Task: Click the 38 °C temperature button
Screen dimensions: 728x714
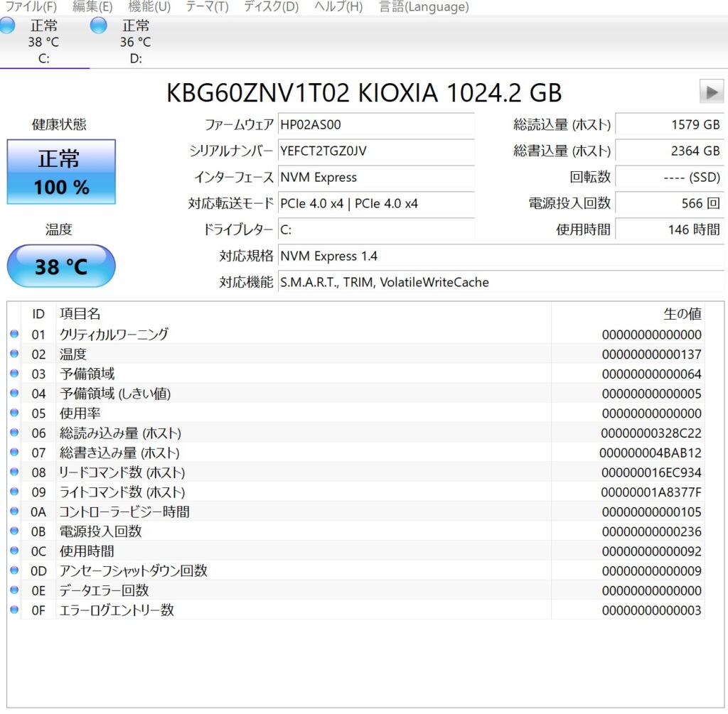Action: 61,266
